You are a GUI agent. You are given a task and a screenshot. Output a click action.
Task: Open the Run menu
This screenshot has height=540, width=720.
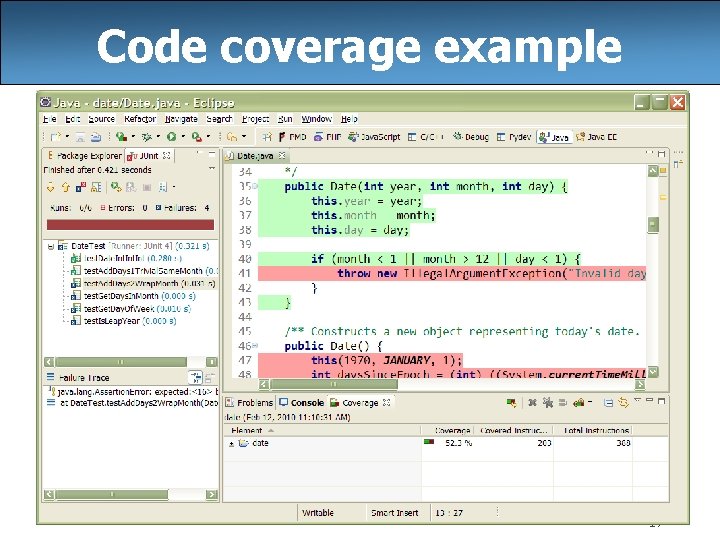285,119
